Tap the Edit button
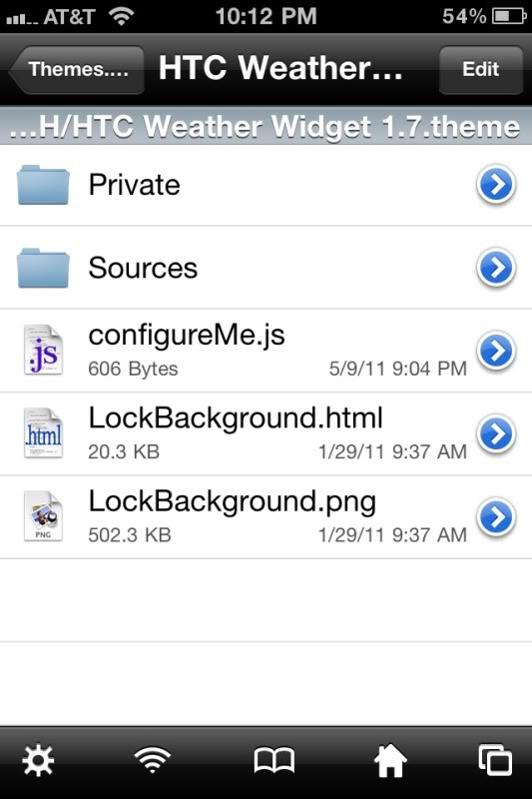 pyautogui.click(x=480, y=69)
